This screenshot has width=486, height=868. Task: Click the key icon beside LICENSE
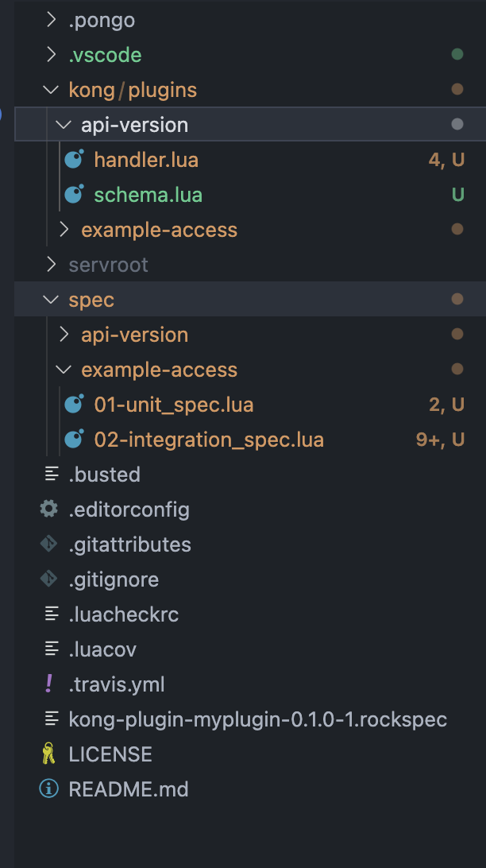click(48, 754)
